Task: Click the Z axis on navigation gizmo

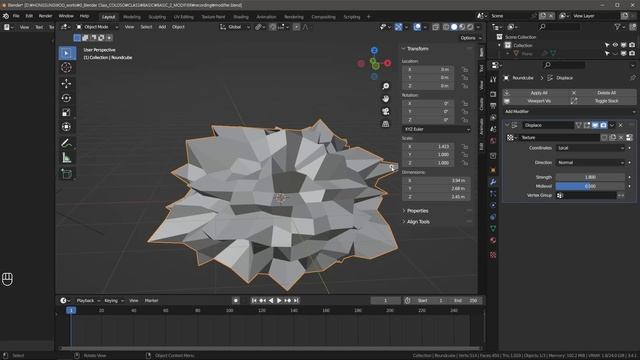Action: point(374,50)
